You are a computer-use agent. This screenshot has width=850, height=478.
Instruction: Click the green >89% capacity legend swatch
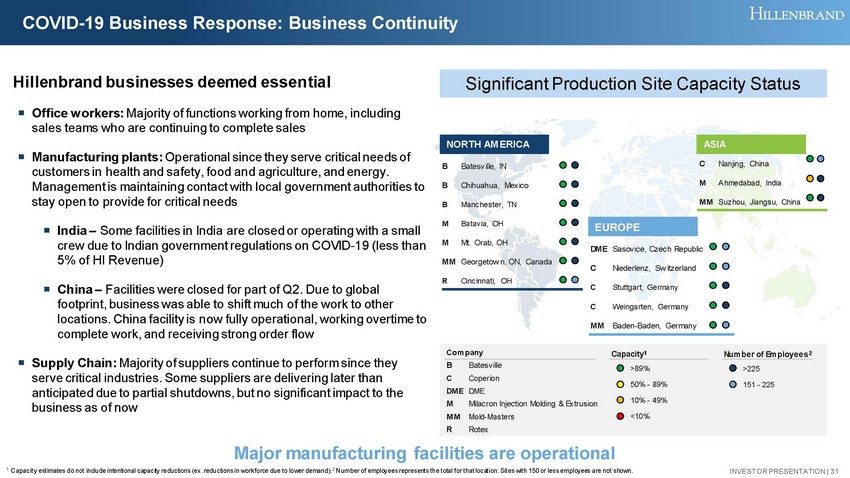[x=620, y=368]
